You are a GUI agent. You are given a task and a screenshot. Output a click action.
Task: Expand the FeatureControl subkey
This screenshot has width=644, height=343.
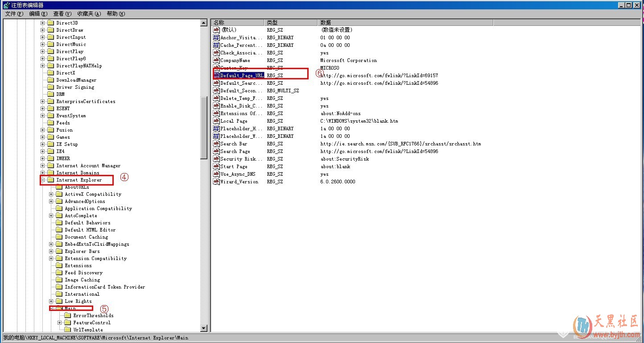point(60,322)
